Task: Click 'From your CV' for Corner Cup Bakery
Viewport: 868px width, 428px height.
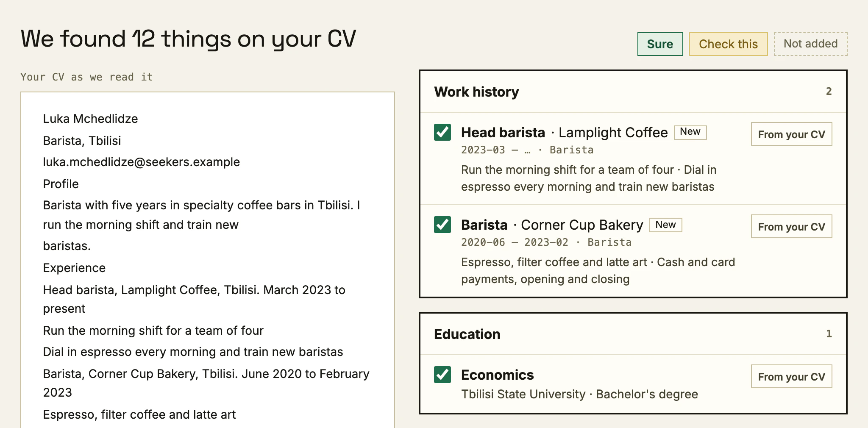Action: click(791, 226)
